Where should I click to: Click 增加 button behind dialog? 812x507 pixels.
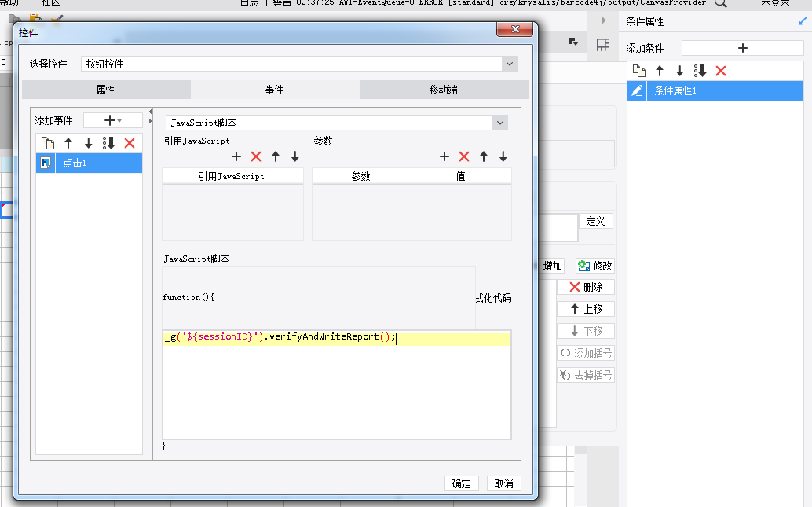tap(551, 266)
